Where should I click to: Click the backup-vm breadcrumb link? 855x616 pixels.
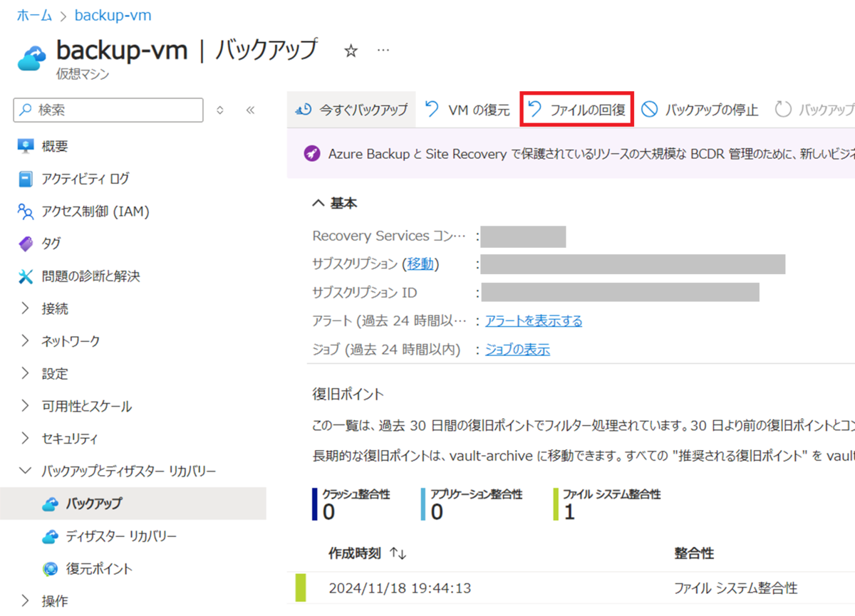[113, 15]
